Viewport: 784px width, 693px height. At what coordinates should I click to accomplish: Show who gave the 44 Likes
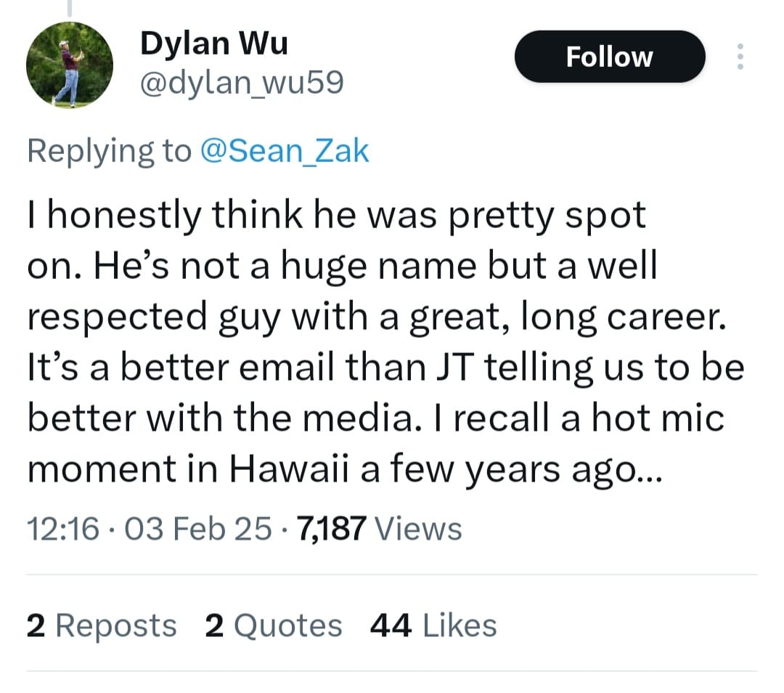pos(433,625)
